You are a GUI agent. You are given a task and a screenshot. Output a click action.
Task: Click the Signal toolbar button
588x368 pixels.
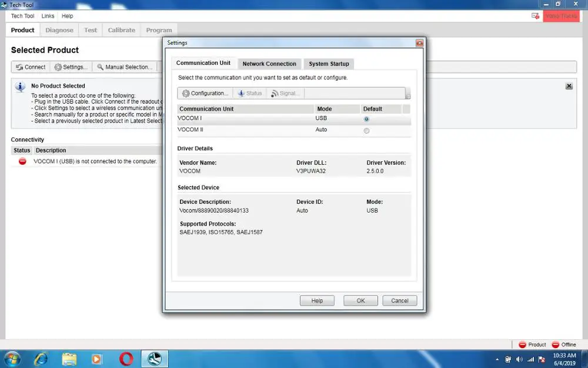coord(285,93)
